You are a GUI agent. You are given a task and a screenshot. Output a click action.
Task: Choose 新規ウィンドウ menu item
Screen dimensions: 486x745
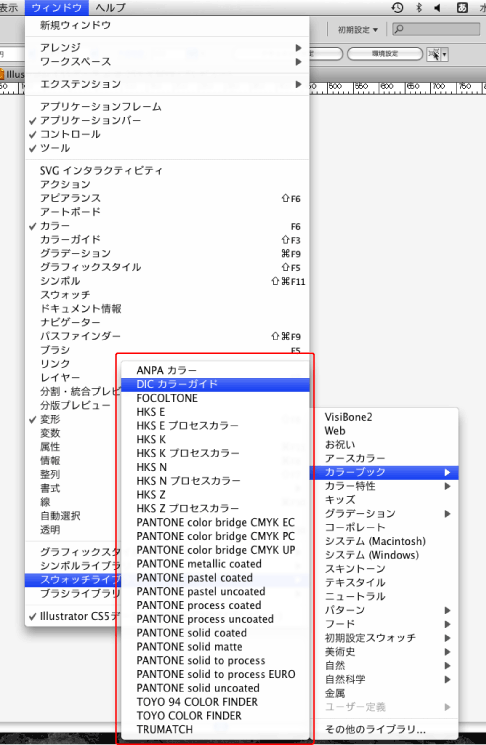click(167, 25)
